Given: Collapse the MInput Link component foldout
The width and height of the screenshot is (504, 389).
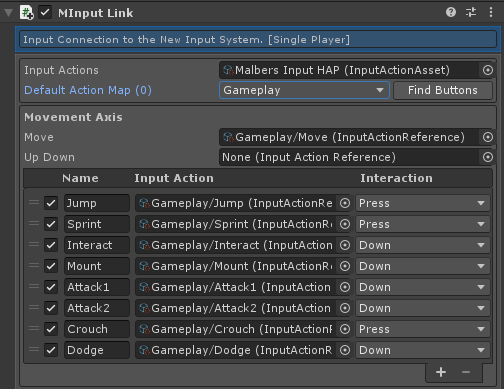Looking at the screenshot, I should 8,13.
